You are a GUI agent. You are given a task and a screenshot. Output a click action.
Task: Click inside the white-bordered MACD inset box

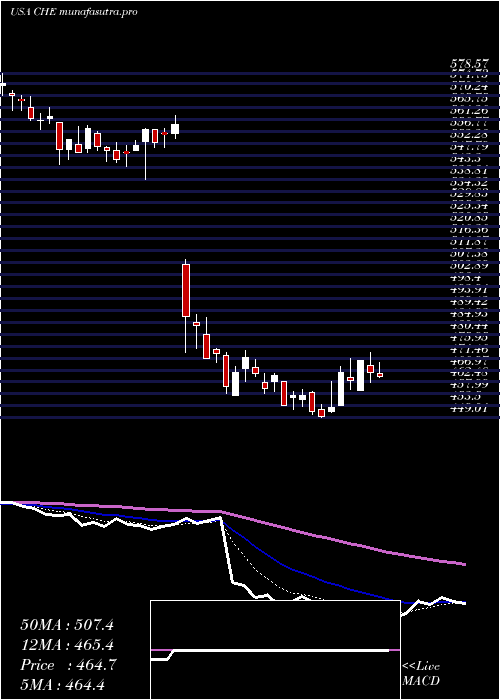[x=275, y=650]
